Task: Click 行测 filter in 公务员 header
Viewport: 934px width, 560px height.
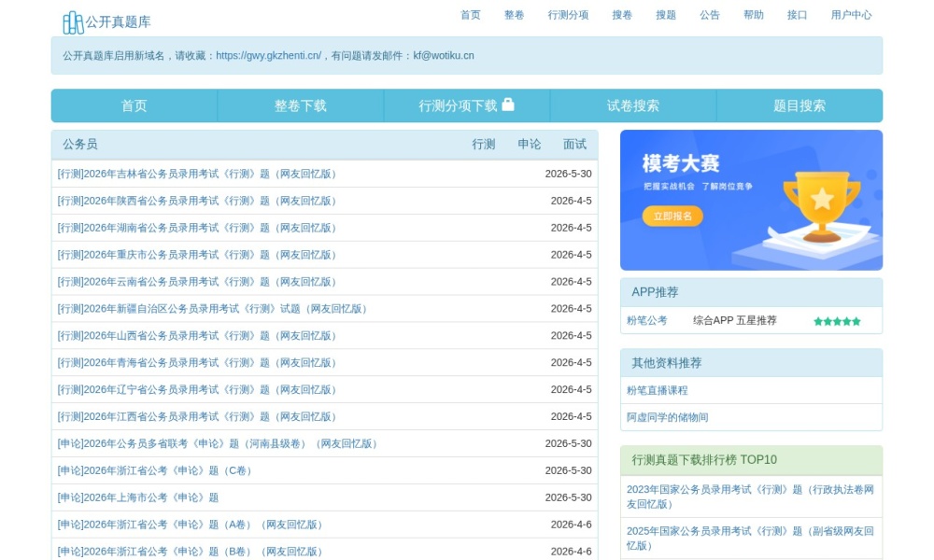Action: pos(484,144)
